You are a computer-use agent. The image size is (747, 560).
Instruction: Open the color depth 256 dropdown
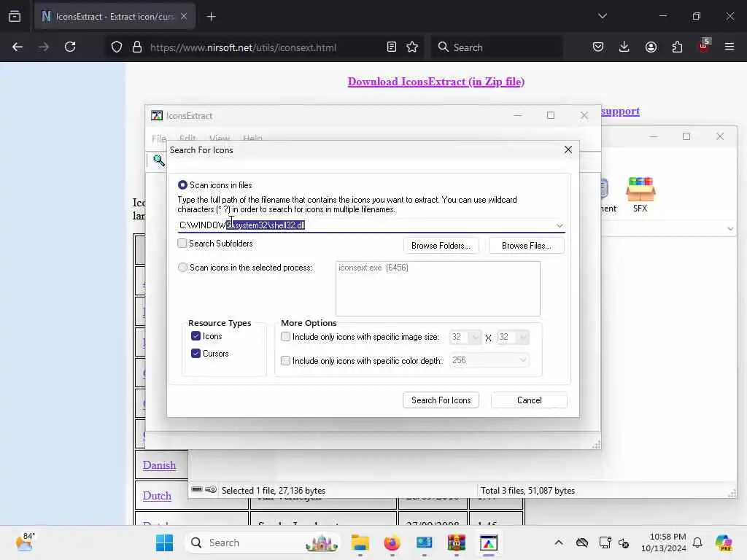[489, 360]
